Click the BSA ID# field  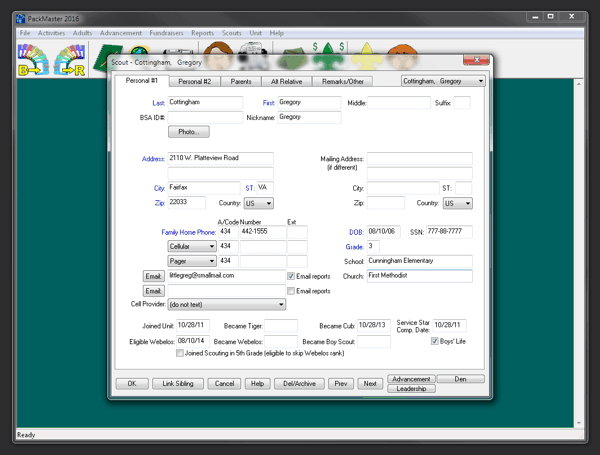pyautogui.click(x=205, y=117)
